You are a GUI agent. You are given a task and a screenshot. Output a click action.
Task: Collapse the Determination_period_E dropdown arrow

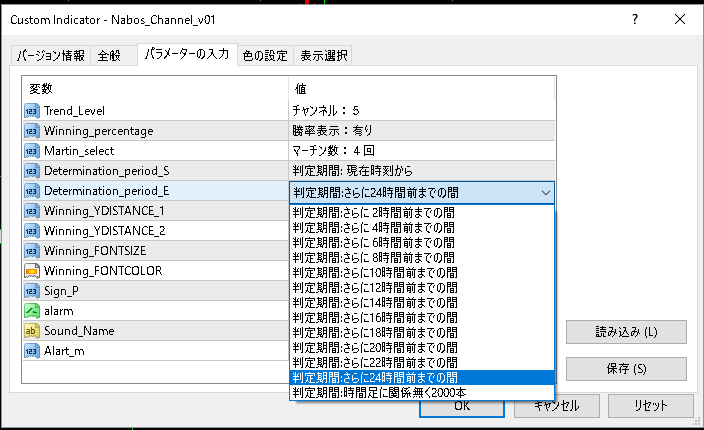coord(546,193)
